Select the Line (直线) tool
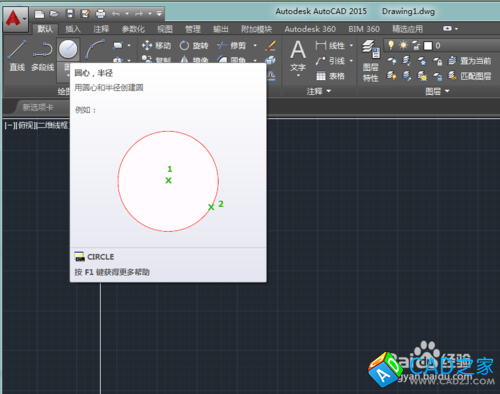Screen dimensions: 500x394 point(17,55)
